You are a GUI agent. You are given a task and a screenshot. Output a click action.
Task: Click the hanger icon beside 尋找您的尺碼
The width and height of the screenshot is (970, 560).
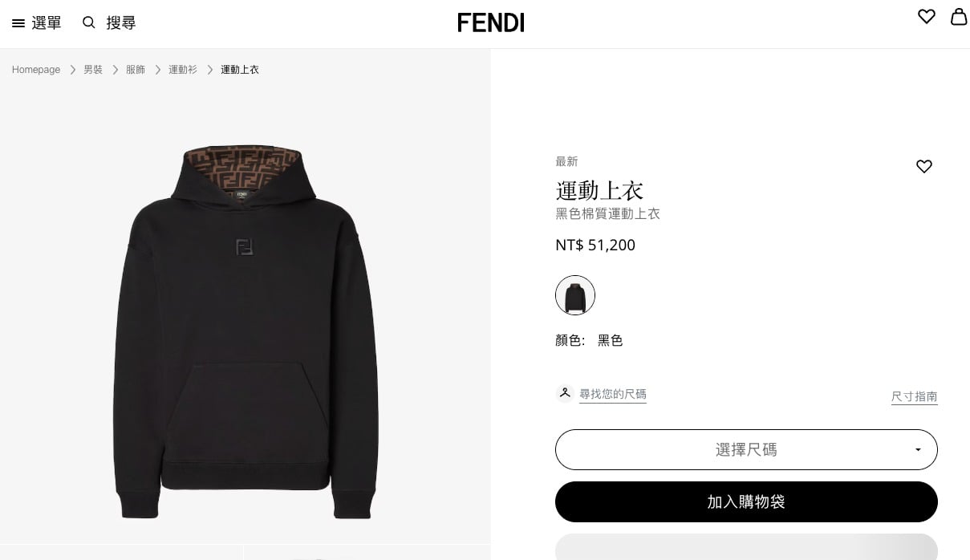click(x=565, y=393)
